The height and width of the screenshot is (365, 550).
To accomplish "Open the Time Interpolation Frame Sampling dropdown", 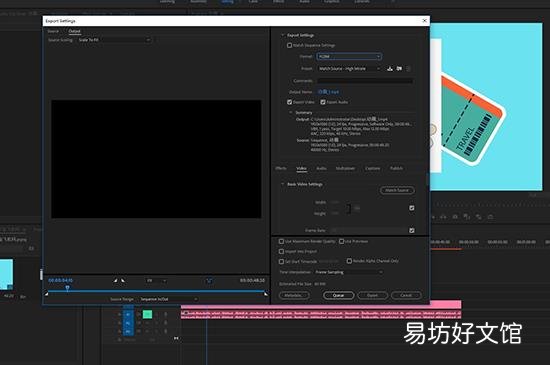I will (x=348, y=272).
